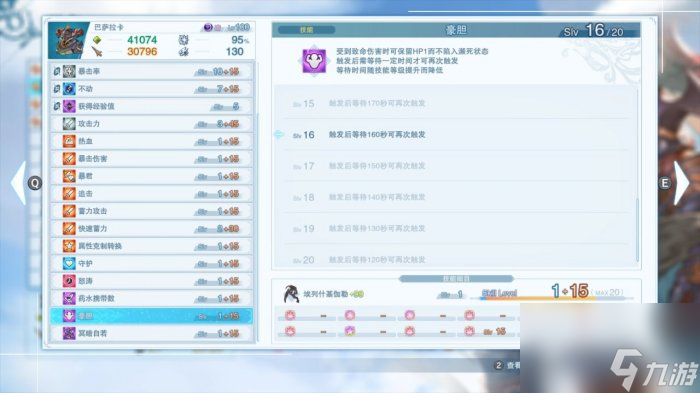Select the Slv 20 level row

click(x=455, y=259)
